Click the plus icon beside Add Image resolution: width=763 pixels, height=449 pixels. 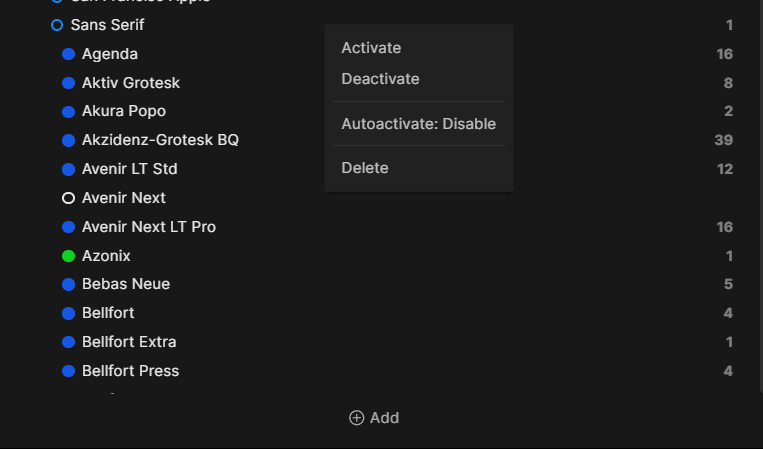(x=356, y=418)
